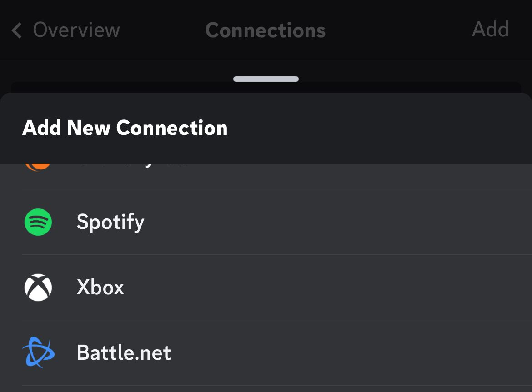The image size is (532, 392).
Task: Tap the back chevron beside Overview
Action: (16, 30)
